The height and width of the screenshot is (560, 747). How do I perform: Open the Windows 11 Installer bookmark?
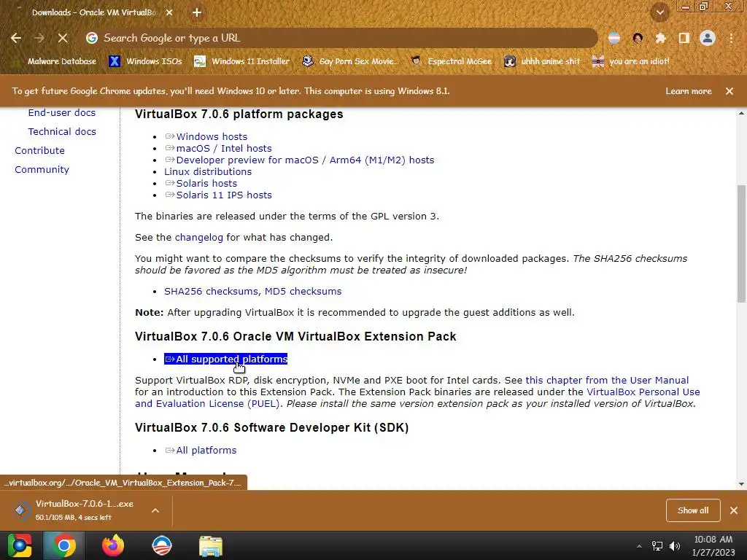242,61
